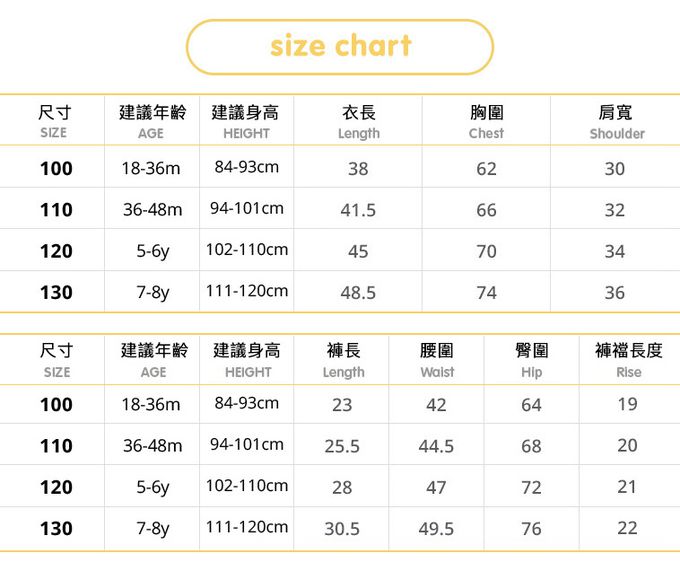The width and height of the screenshot is (680, 562).
Task: Click the hip value 76 cell
Action: (531, 529)
